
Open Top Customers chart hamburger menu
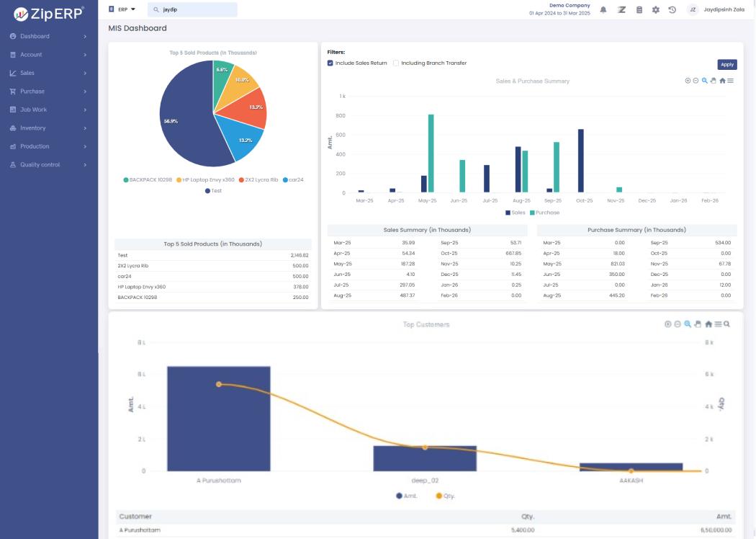click(718, 324)
